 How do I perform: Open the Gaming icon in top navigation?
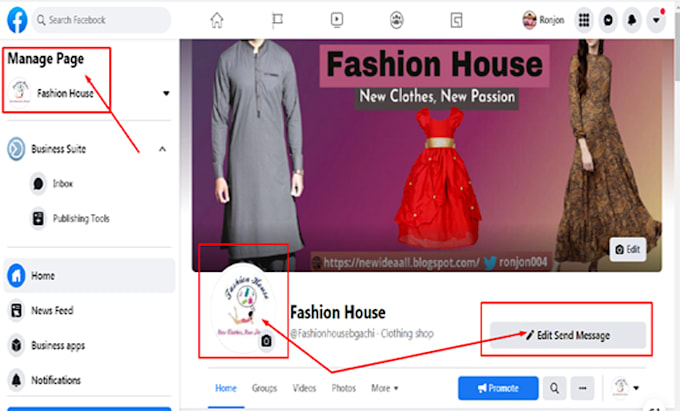(x=456, y=20)
